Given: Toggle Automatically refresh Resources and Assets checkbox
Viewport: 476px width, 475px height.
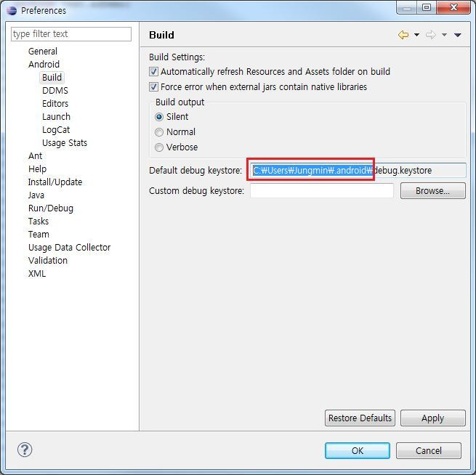Looking at the screenshot, I should (153, 72).
